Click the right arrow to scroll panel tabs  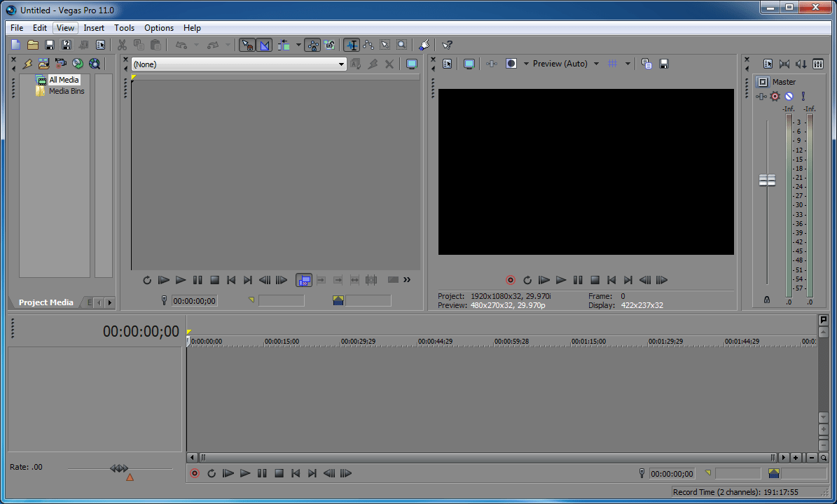pos(110,302)
